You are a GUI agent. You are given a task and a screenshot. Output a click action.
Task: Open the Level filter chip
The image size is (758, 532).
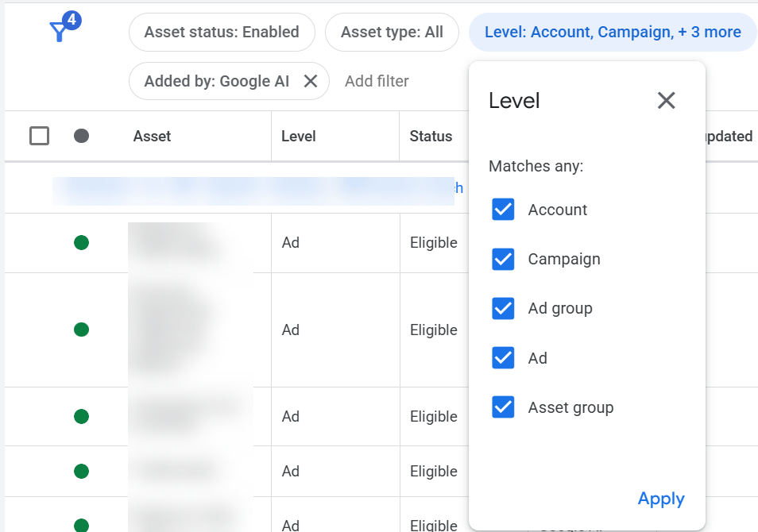pos(612,32)
